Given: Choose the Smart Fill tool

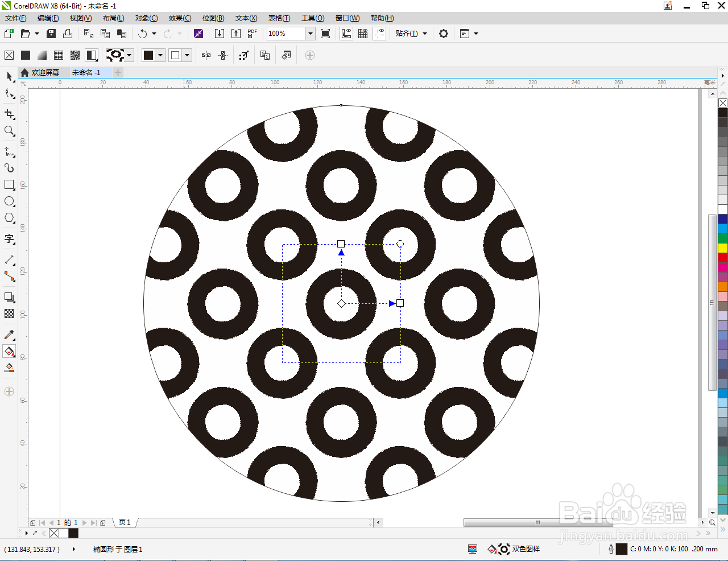Looking at the screenshot, I should pos(9,368).
